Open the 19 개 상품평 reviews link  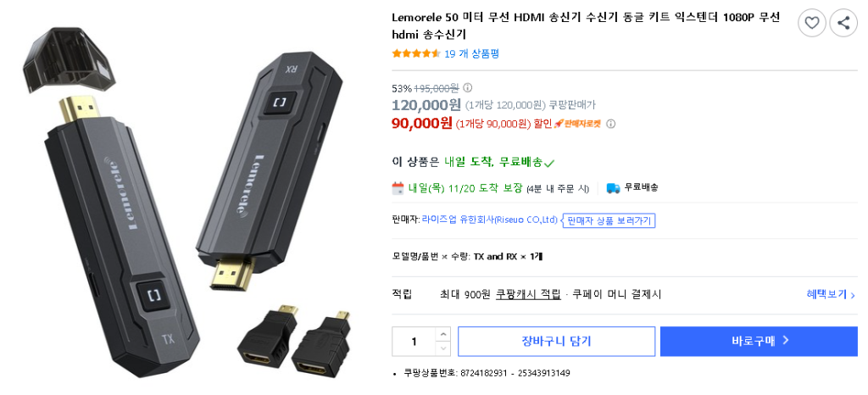coord(471,53)
